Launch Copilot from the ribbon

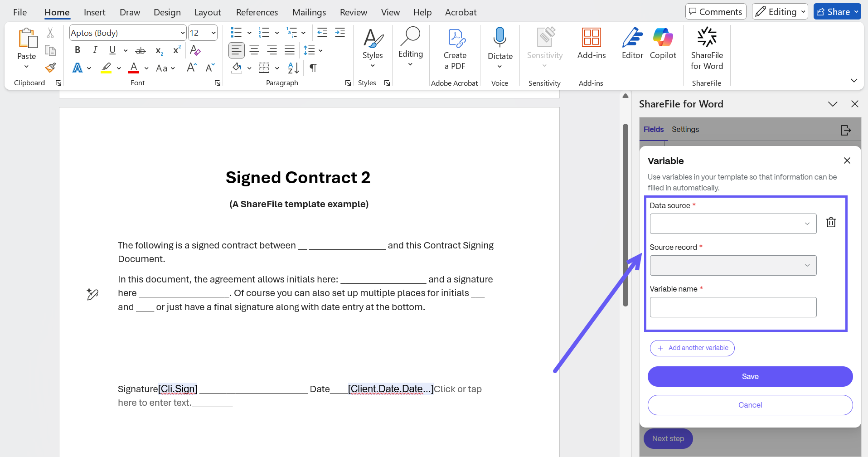point(663,44)
